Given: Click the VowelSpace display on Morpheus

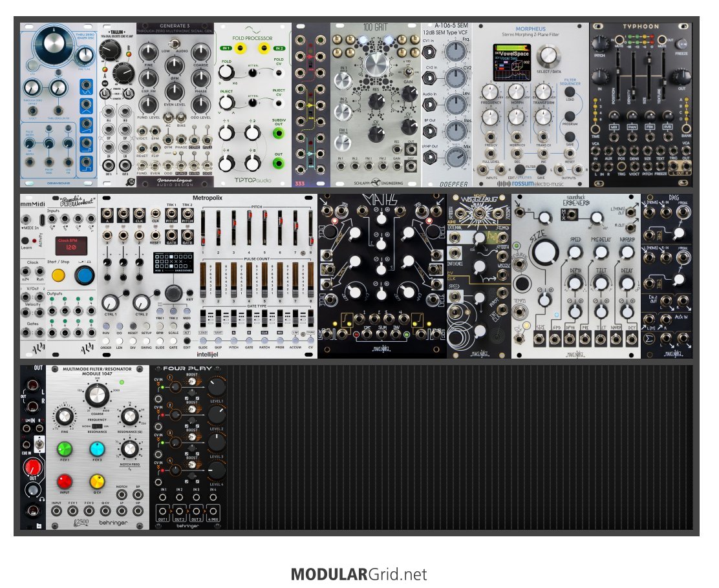Looking at the screenshot, I should (x=512, y=62).
